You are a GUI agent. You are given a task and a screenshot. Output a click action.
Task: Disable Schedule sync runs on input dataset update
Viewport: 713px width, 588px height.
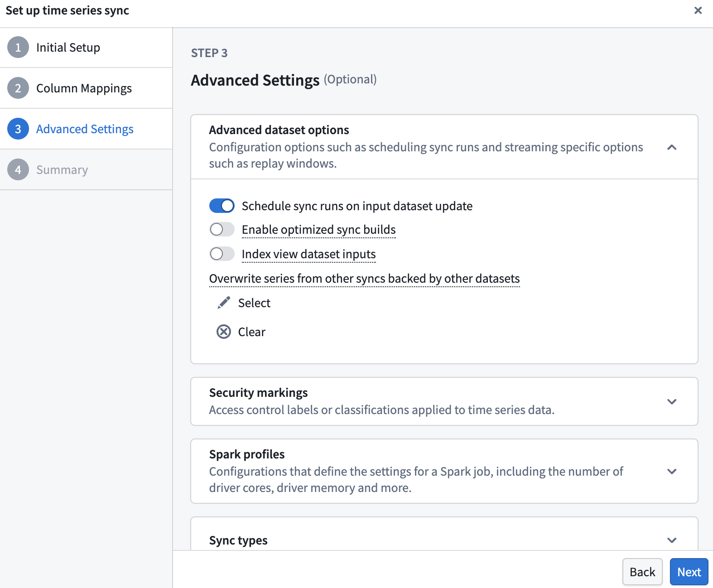(222, 206)
